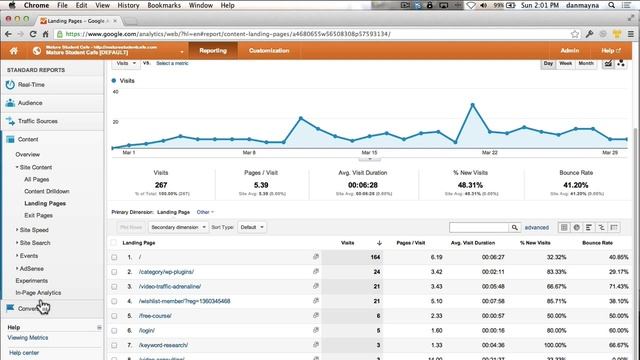Viewport: 640px width, 360px height.
Task: Click the Conversions flag icon
Action: tap(10, 308)
